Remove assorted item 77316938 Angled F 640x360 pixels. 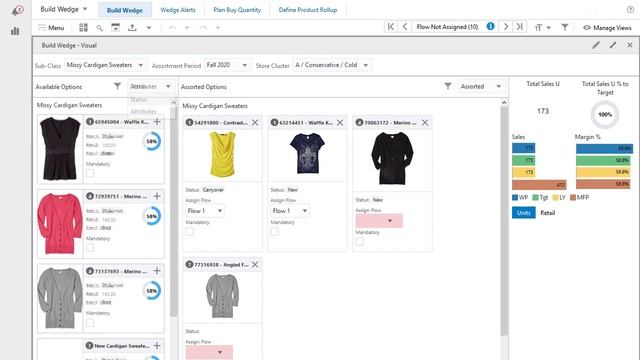point(255,264)
